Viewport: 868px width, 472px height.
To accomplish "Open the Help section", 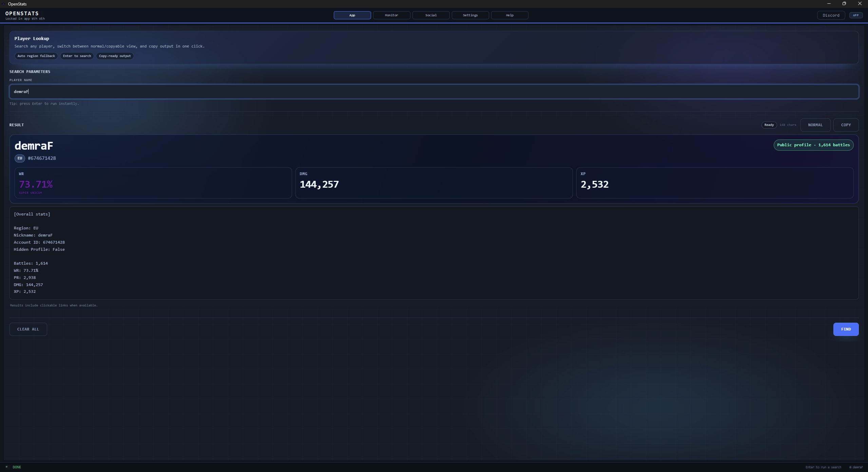I will click(509, 15).
